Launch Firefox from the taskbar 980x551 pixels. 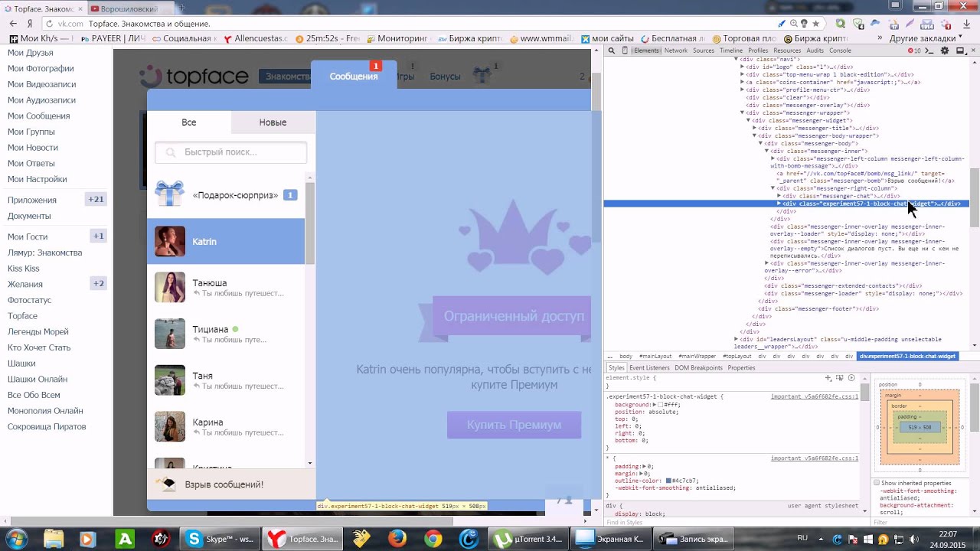tap(397, 539)
